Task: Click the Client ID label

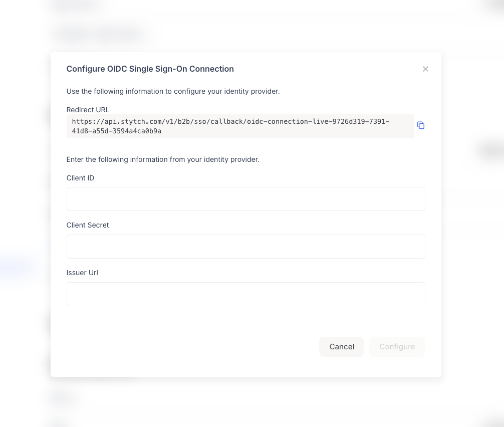Action: [x=80, y=178]
